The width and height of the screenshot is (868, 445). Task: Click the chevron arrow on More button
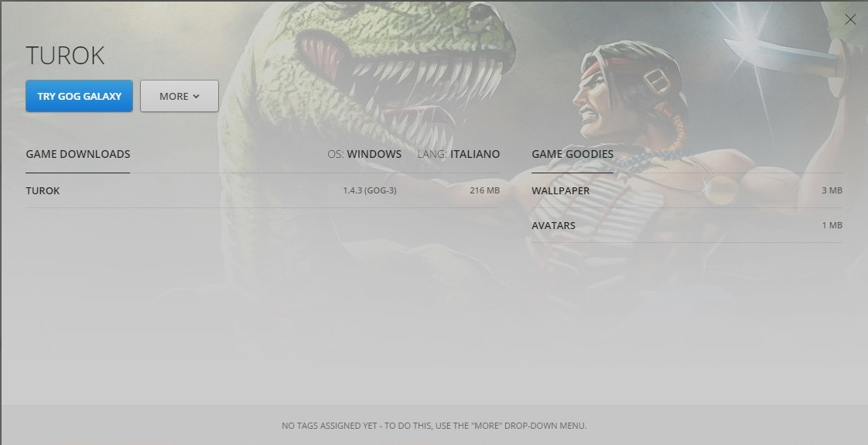click(196, 96)
